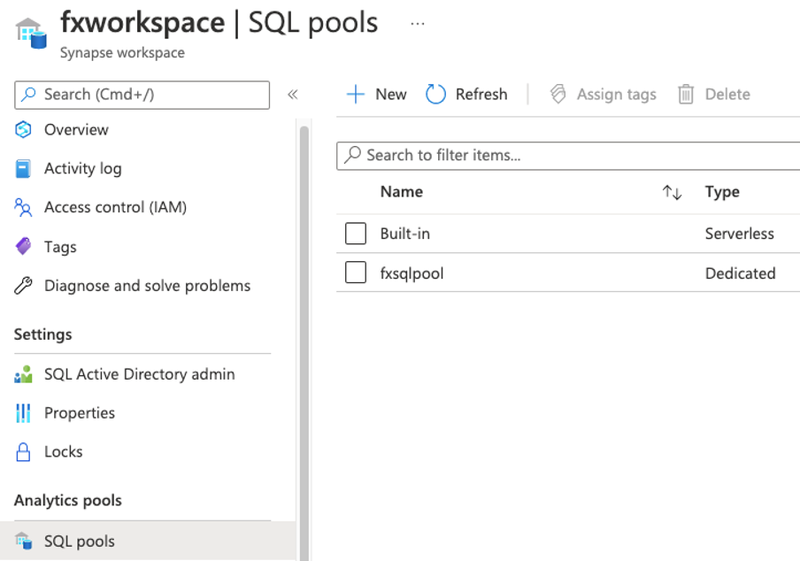The height and width of the screenshot is (561, 800).
Task: Click the plus icon for New
Action: pos(356,94)
